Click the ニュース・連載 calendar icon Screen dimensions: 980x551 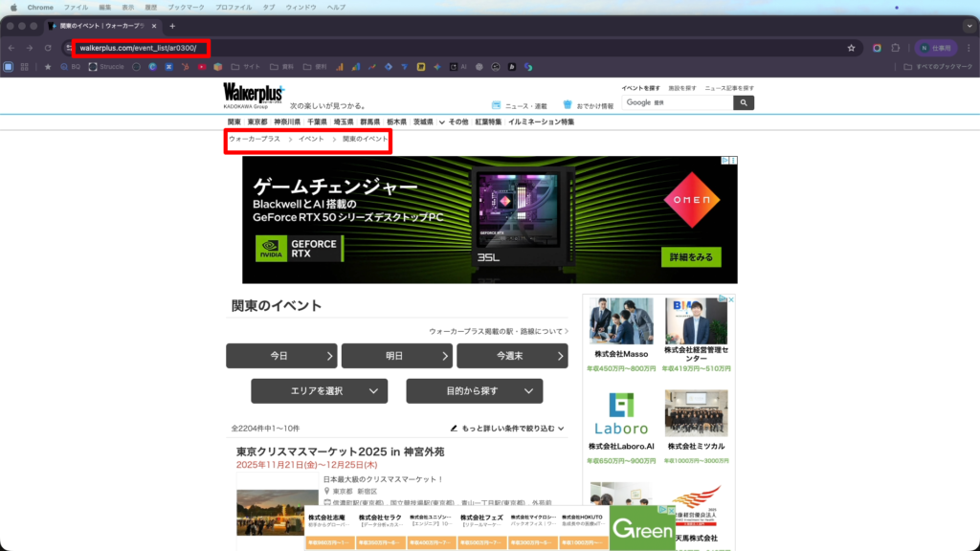(496, 105)
